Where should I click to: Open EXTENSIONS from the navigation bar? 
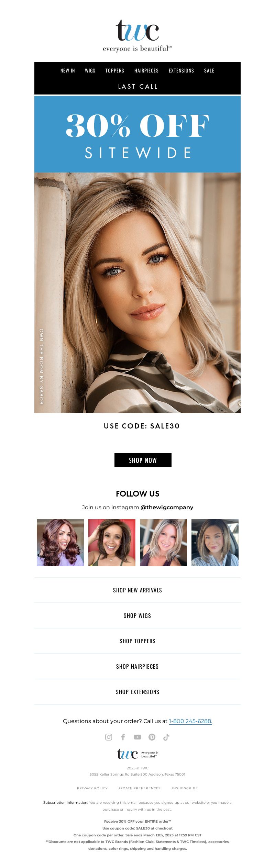(181, 70)
